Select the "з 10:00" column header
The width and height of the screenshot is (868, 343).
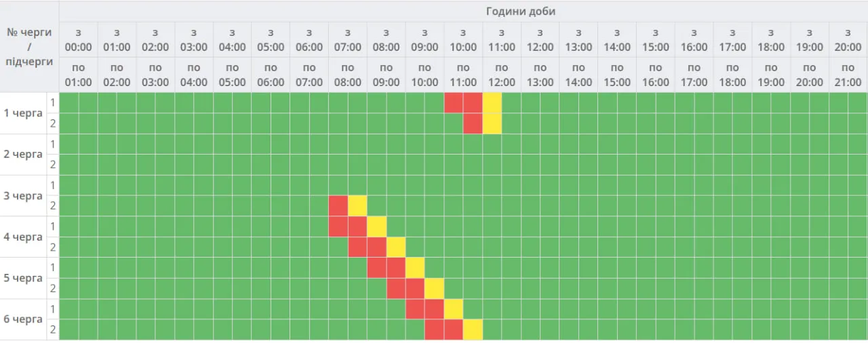coord(463,40)
